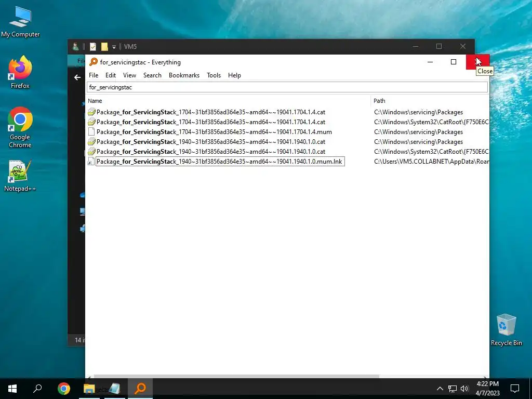Viewport: 532px width, 399px height.
Task: Select the Firefox desktop shortcut
Action: [20, 72]
